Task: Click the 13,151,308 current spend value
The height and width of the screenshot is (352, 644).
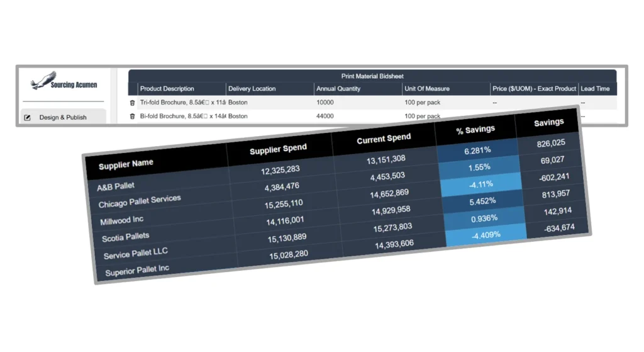Action: [x=386, y=159]
